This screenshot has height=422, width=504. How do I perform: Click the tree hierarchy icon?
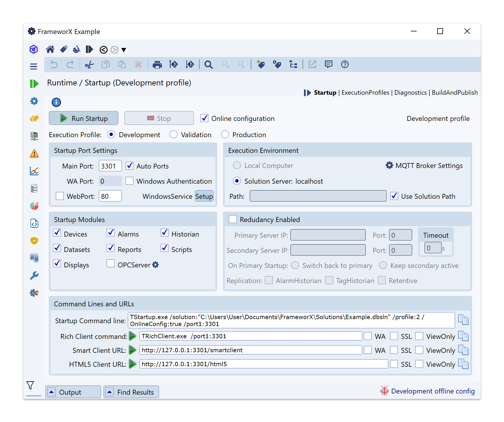tap(293, 65)
